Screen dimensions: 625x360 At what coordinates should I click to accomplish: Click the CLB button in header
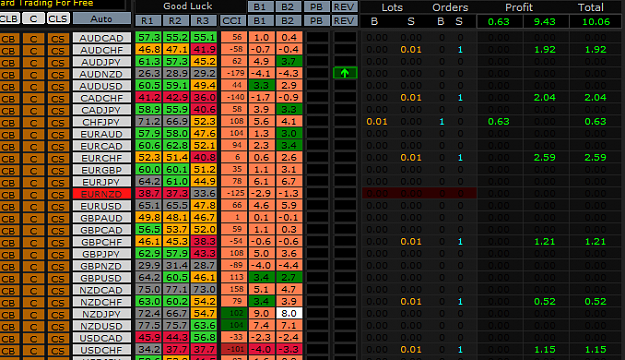coord(9,19)
